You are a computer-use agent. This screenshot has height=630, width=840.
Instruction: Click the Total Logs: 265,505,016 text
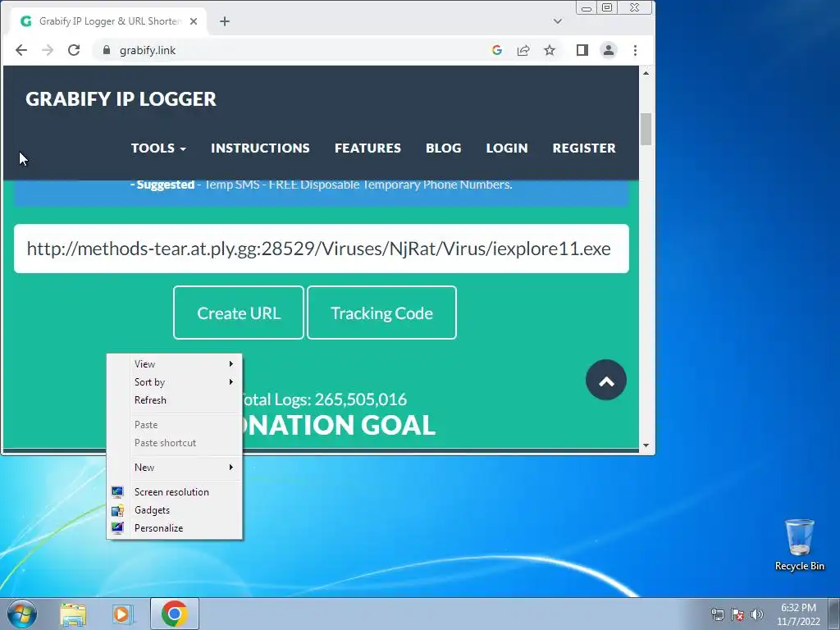point(323,399)
